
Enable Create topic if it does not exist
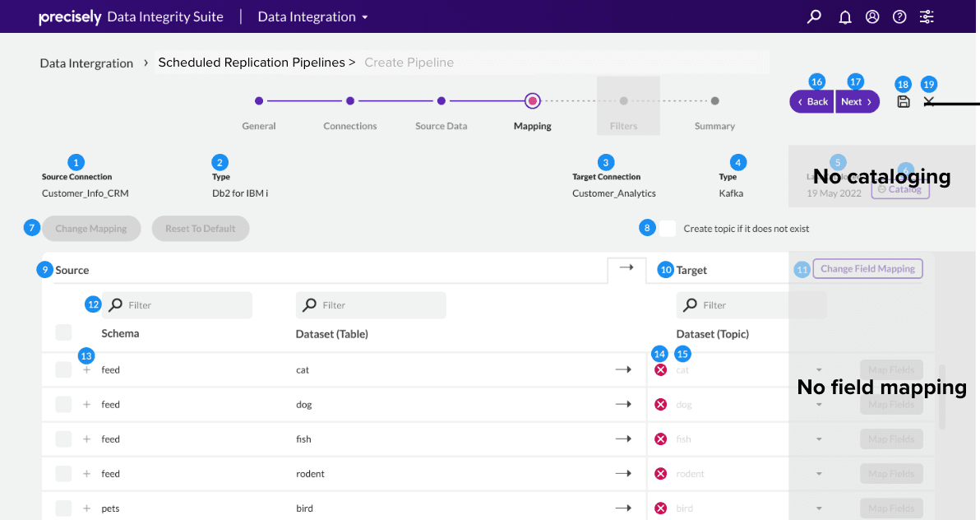click(x=668, y=229)
